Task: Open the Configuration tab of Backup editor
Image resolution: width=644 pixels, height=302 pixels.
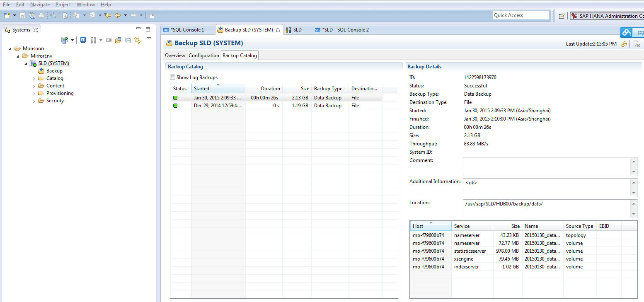Action: pos(204,56)
